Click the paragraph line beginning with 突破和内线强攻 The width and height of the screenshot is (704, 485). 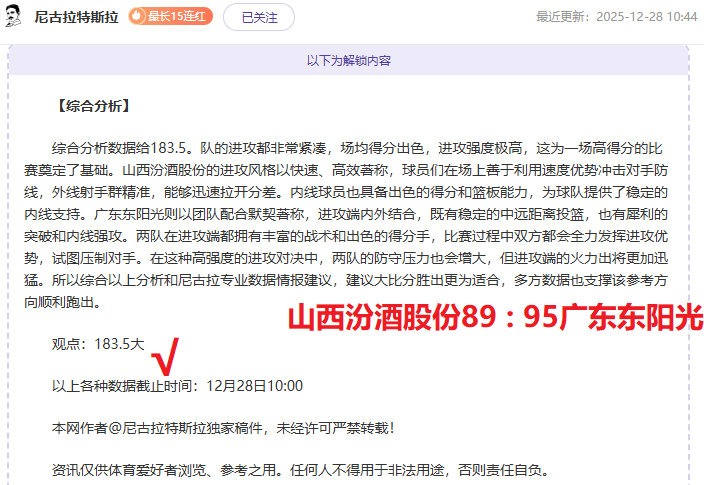click(x=350, y=235)
